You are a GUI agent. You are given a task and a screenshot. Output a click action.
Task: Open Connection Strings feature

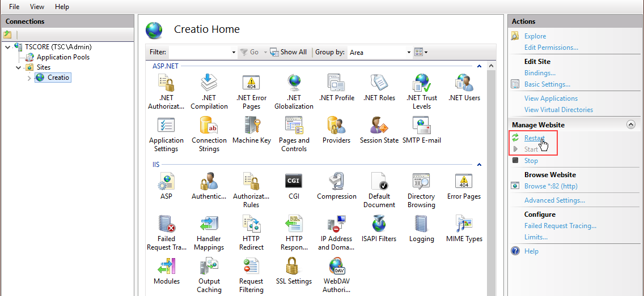(209, 134)
